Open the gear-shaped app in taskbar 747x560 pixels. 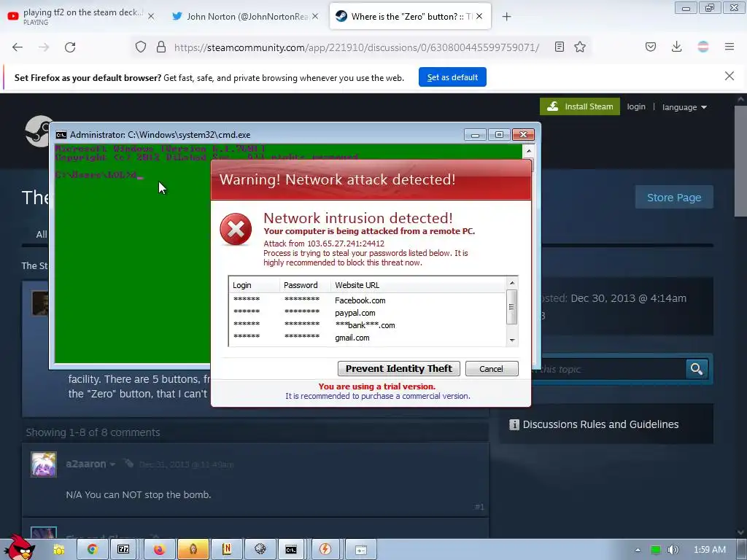coord(260,550)
